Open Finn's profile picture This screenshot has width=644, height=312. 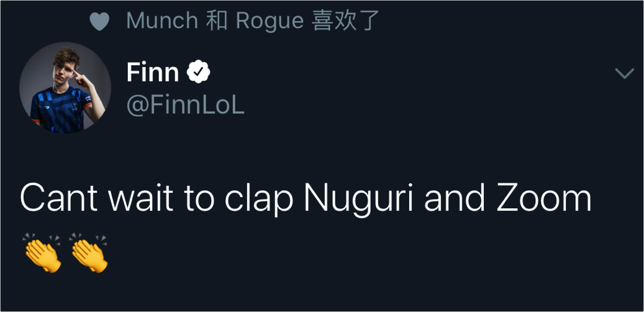click(65, 88)
